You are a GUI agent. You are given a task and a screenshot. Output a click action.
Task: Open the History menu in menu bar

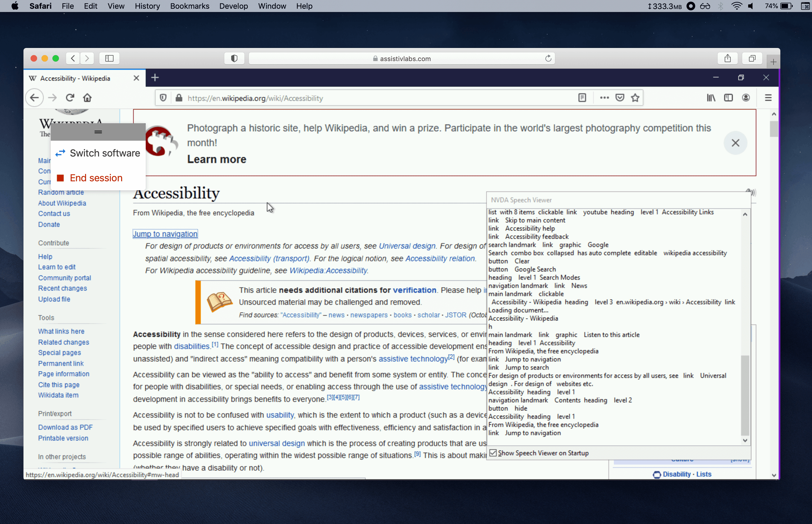[147, 6]
